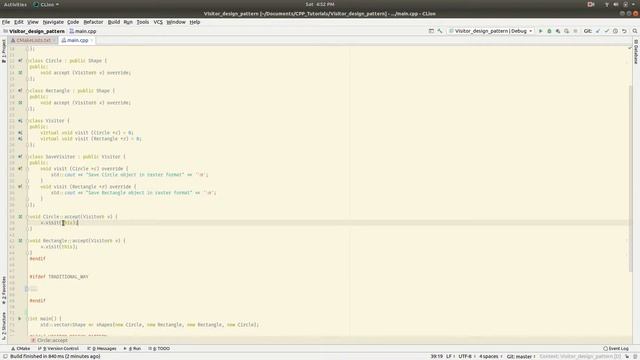
Task: Click Visitor_design_pattern breadcrumb in navigation bar
Action: tap(34, 31)
